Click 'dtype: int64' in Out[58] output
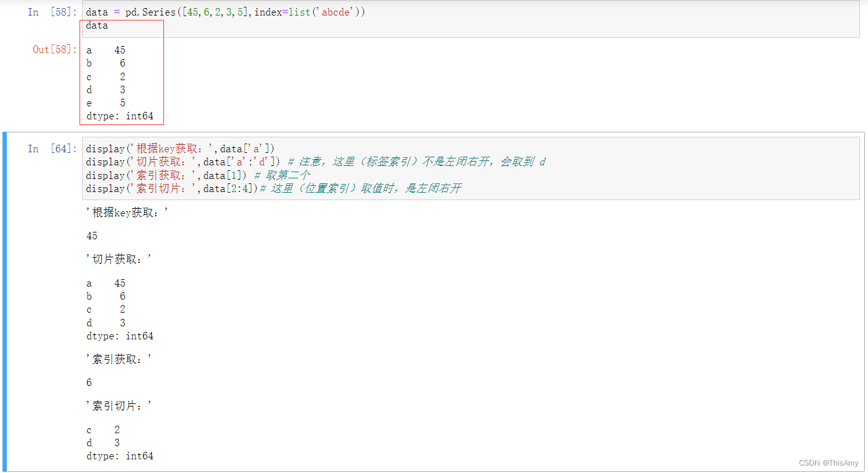This screenshot has width=868, height=473. point(120,116)
